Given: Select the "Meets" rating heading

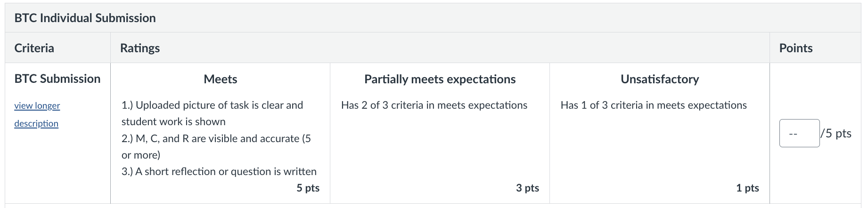Looking at the screenshot, I should coord(220,80).
